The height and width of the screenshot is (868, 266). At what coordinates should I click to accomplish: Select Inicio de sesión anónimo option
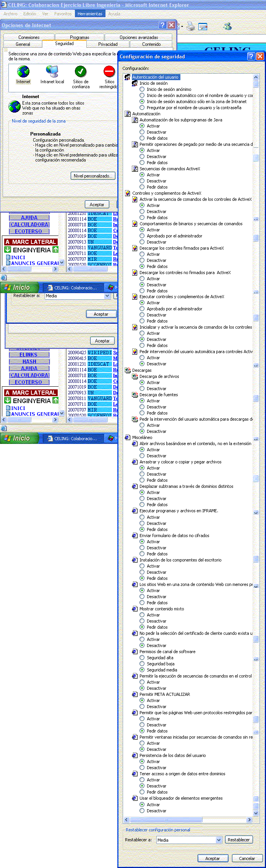pos(142,89)
